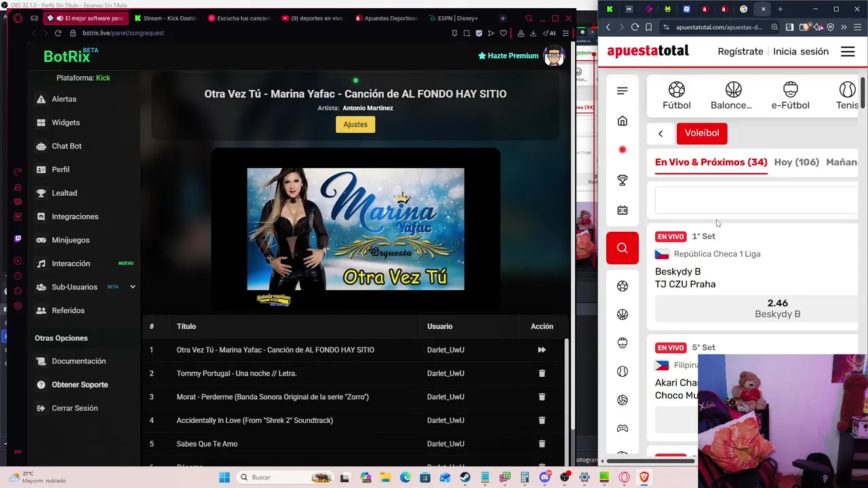
Task: Click the BotRix logo
Action: coord(71,56)
